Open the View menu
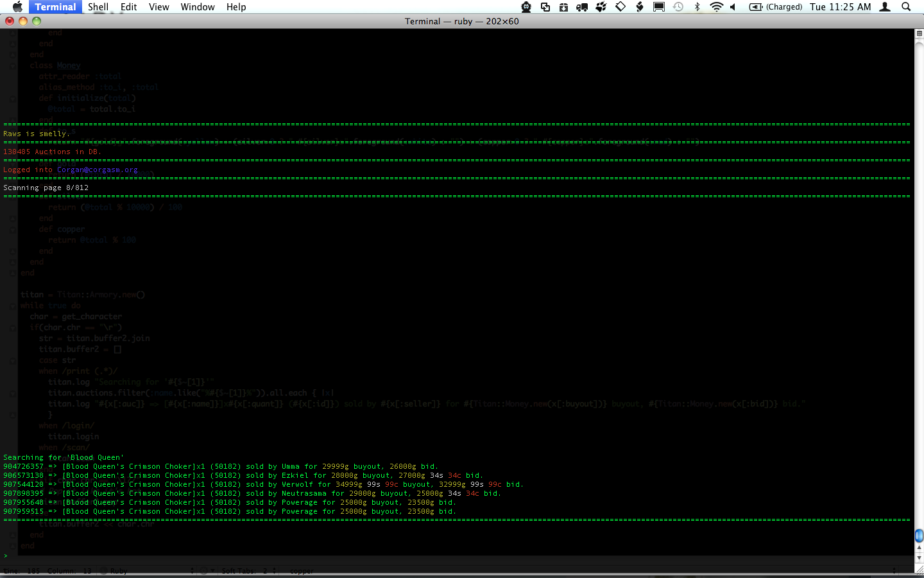Image resolution: width=924 pixels, height=578 pixels. [158, 6]
